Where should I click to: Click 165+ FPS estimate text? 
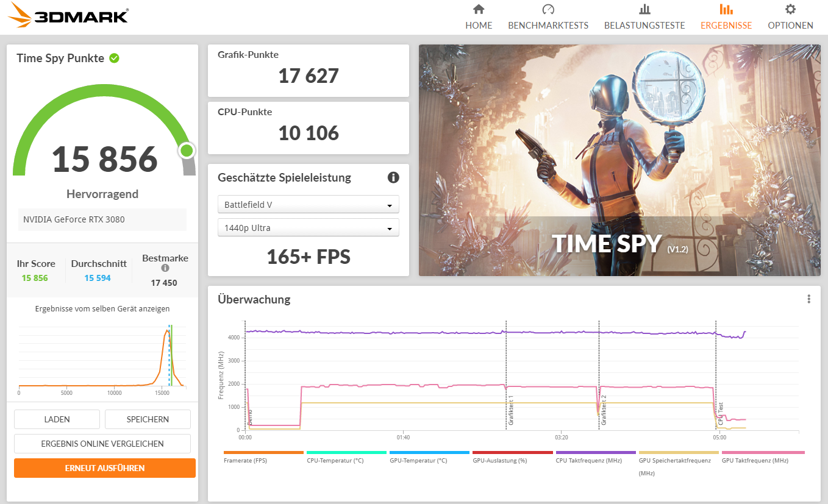[x=309, y=257]
